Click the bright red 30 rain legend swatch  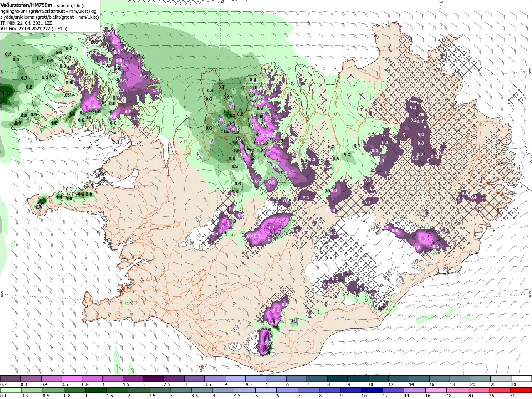click(x=521, y=390)
